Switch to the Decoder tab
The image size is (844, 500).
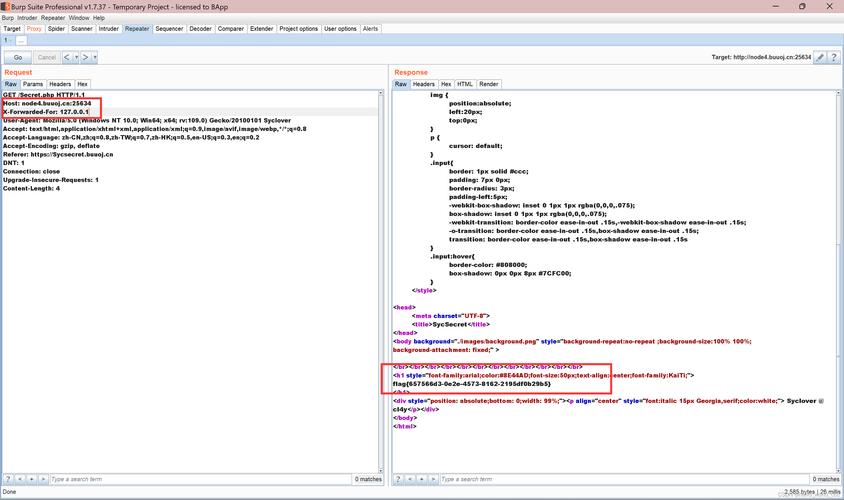[200, 29]
